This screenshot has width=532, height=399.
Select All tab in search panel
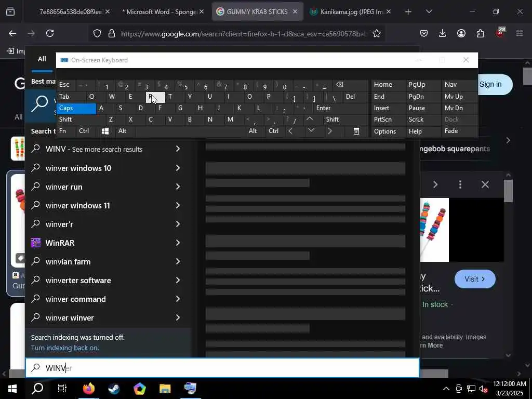[42, 59]
